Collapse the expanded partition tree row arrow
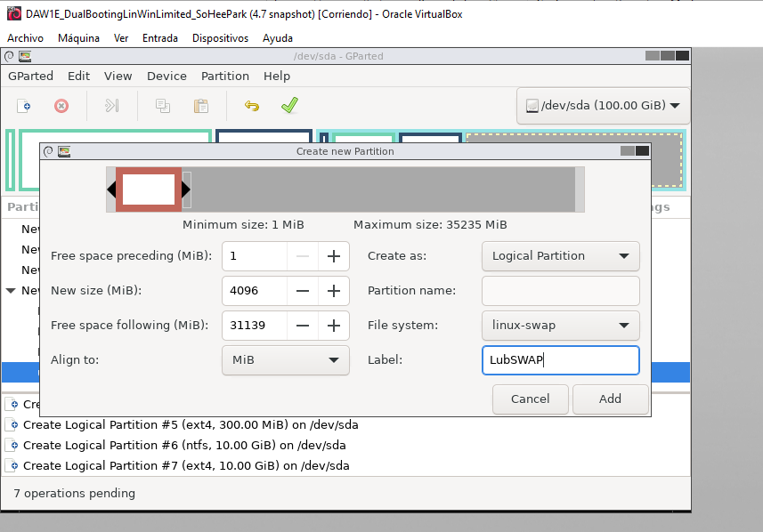The image size is (763, 532). (11, 291)
